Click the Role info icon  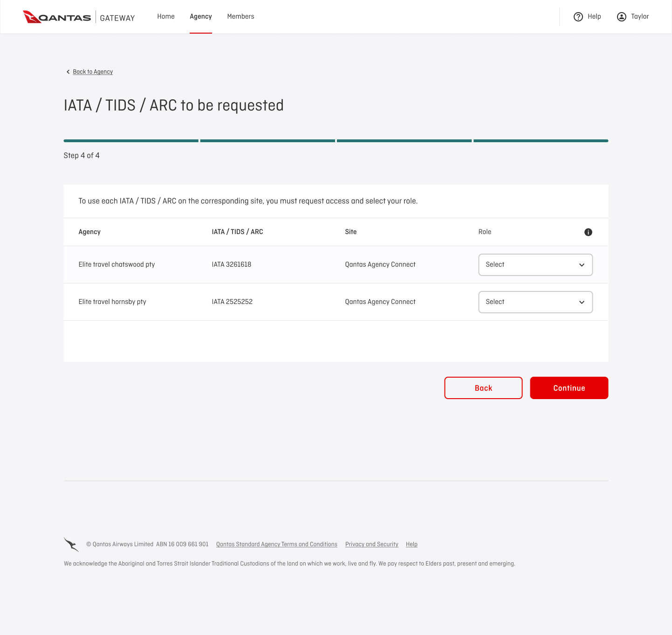click(588, 232)
